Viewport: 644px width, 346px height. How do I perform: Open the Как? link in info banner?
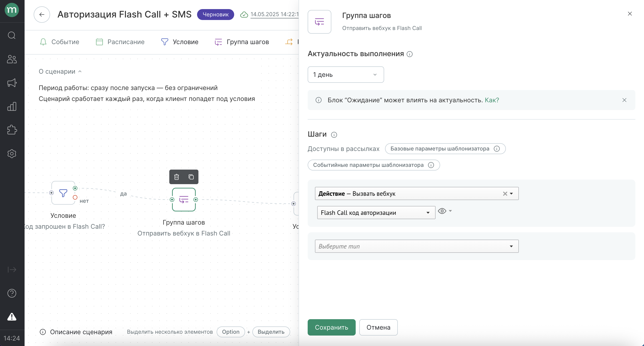pyautogui.click(x=492, y=100)
